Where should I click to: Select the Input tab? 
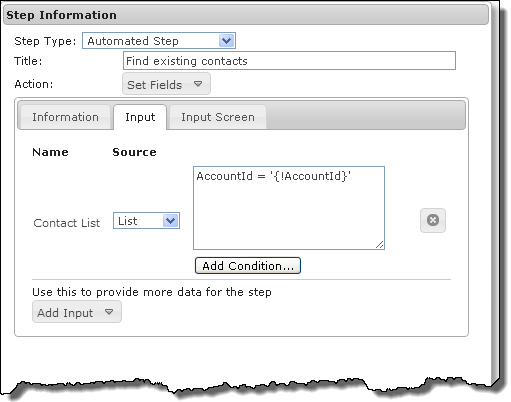(140, 117)
